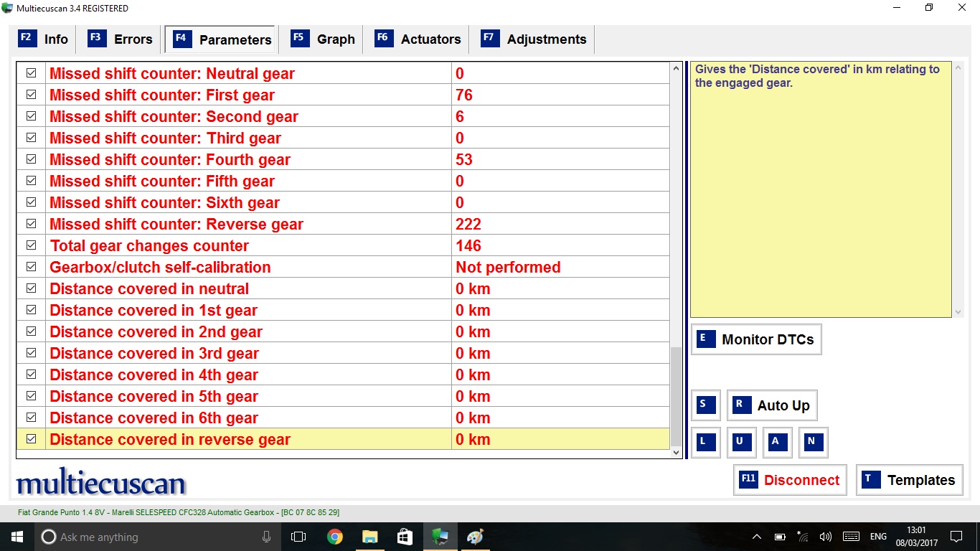Click the L shortcut button

(x=705, y=443)
